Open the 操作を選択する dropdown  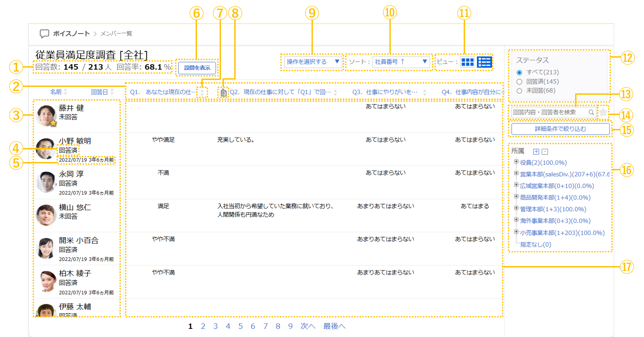click(313, 62)
